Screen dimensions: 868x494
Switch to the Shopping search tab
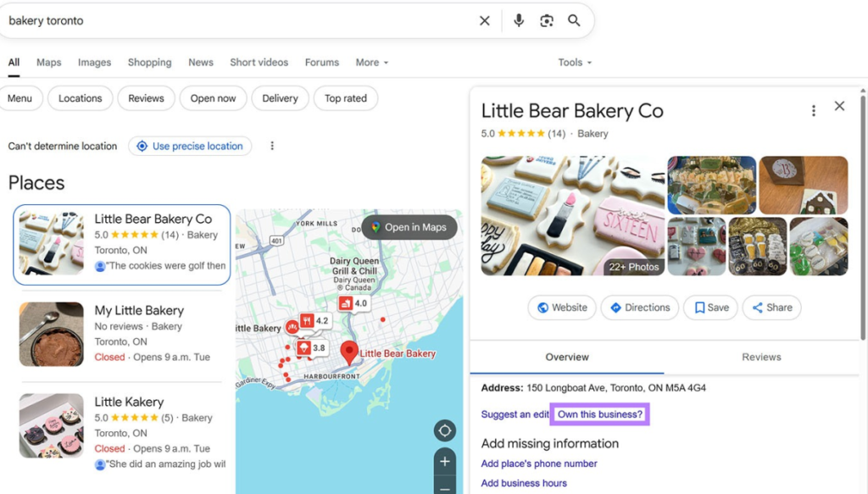[149, 63]
